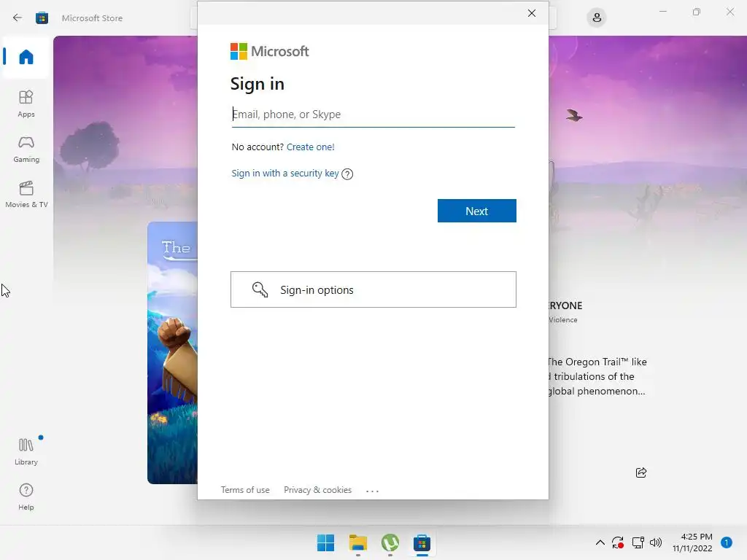This screenshot has width=747, height=560.
Task: Click the network tray icon
Action: click(638, 542)
